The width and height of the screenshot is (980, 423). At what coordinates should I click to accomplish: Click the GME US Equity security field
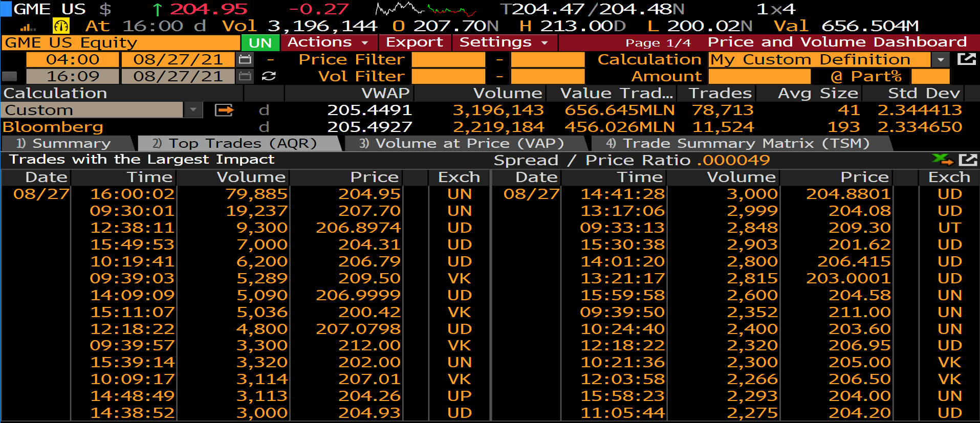(121, 42)
